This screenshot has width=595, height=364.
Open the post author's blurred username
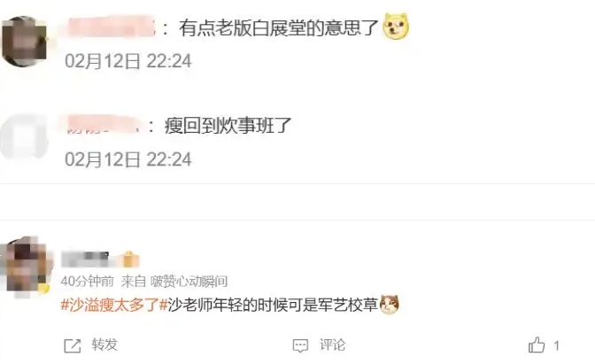(x=85, y=259)
